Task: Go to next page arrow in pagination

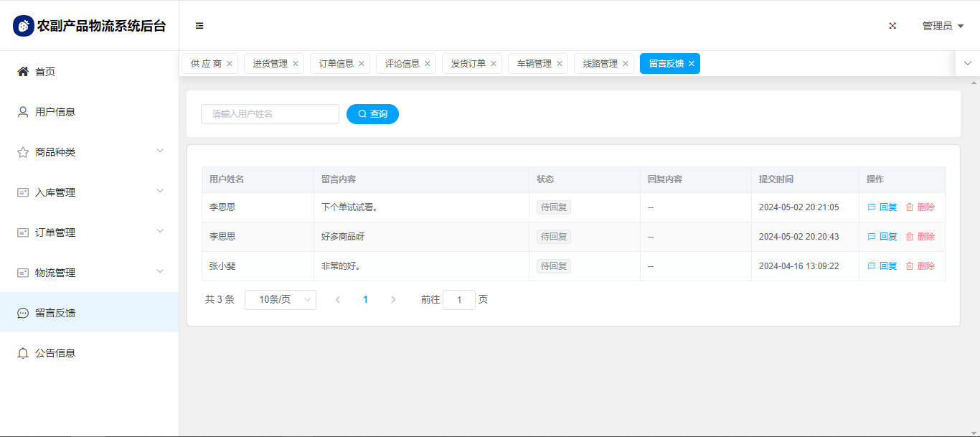Action: click(x=393, y=300)
